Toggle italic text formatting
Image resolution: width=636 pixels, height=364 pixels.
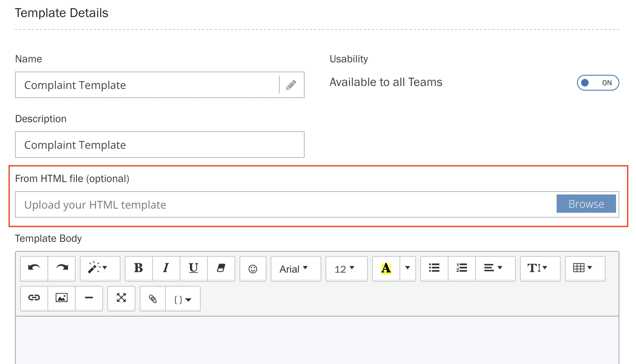pos(166,268)
